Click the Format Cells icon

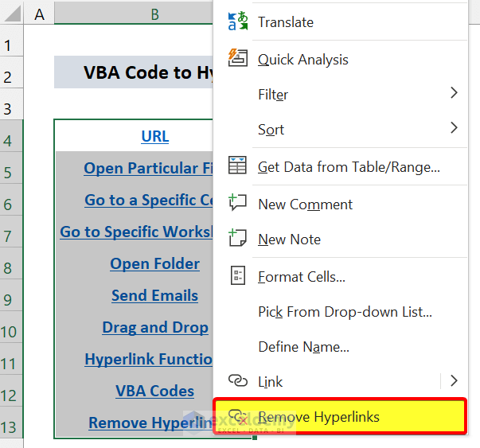[238, 277]
